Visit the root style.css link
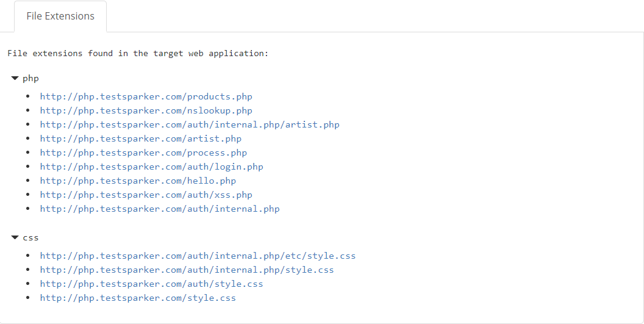The image size is (644, 324). 138,298
